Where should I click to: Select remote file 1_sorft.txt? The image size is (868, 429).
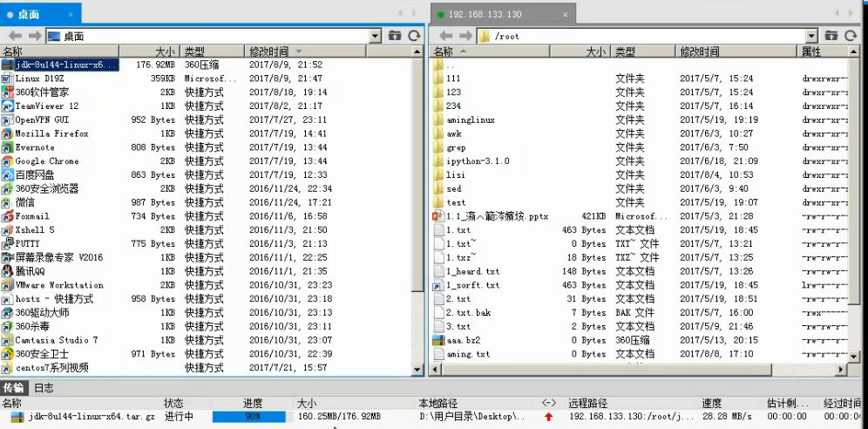(472, 285)
